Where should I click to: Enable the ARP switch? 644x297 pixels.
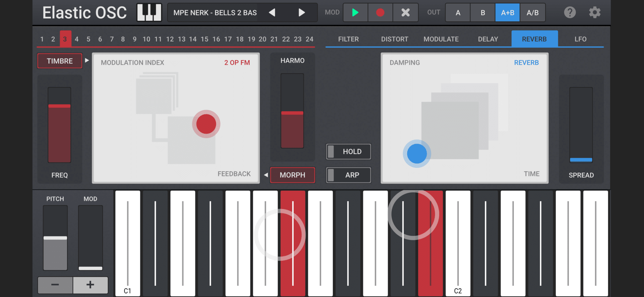click(348, 175)
